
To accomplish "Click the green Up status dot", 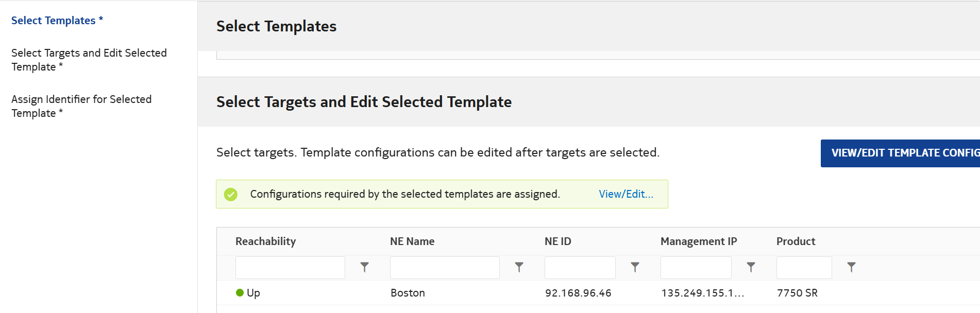I will click(x=240, y=293).
